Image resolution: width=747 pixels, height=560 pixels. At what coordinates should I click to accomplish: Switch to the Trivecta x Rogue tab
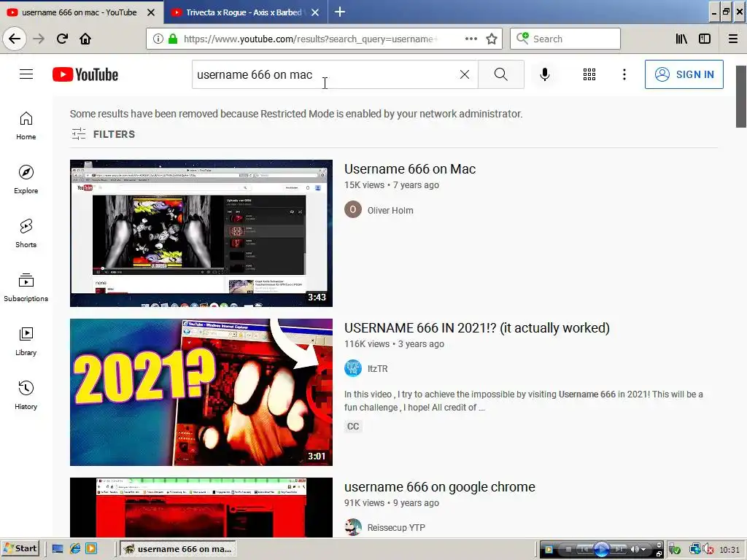[244, 12]
